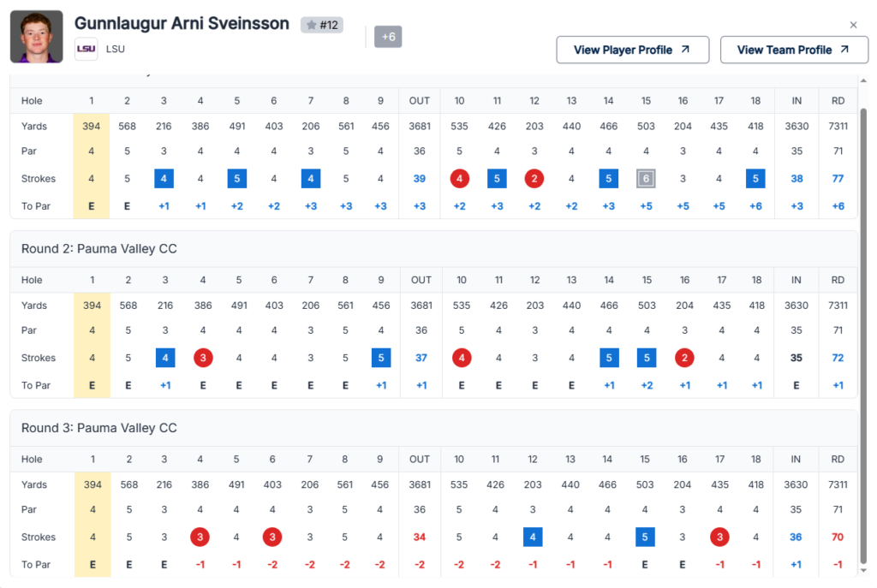Click the arrow icon in View Player Profile

(685, 50)
